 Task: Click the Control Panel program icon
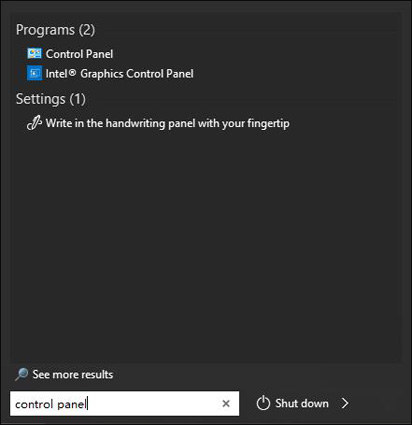tap(34, 53)
